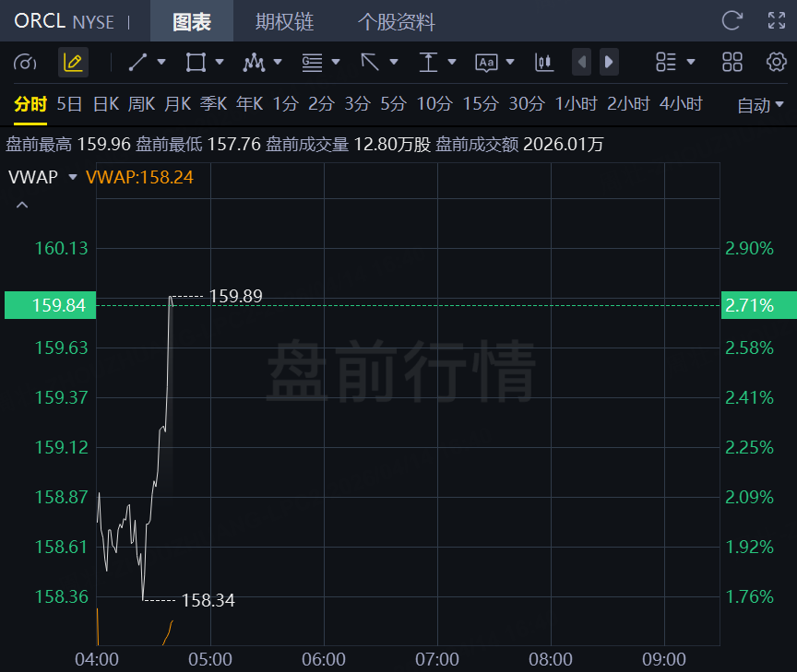Click the 2.71% percentage tag
Viewport: 797px width, 672px height.
point(759,305)
